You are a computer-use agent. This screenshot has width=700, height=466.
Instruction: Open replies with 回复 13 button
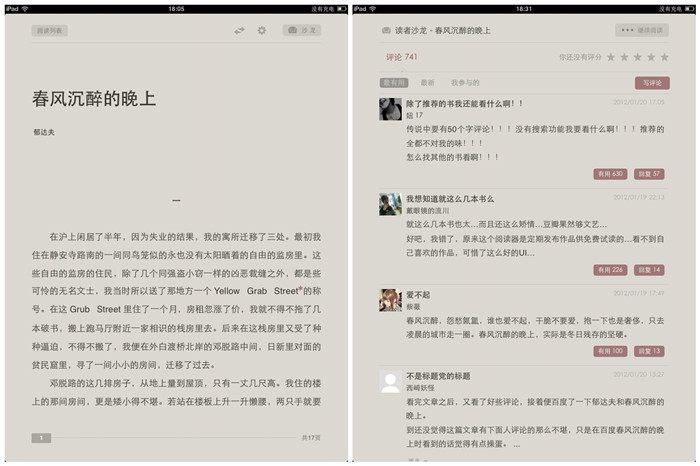pos(649,351)
